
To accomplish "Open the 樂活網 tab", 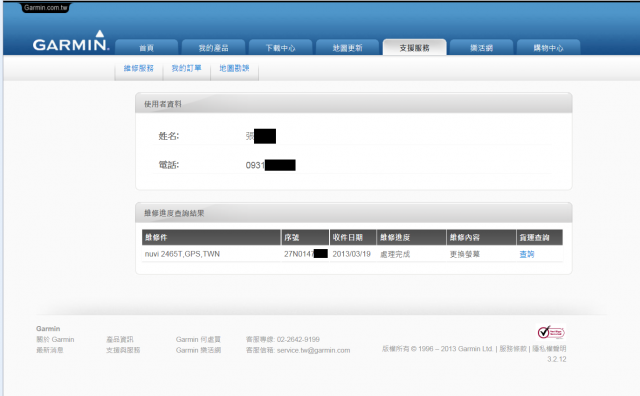I will coord(481,48).
